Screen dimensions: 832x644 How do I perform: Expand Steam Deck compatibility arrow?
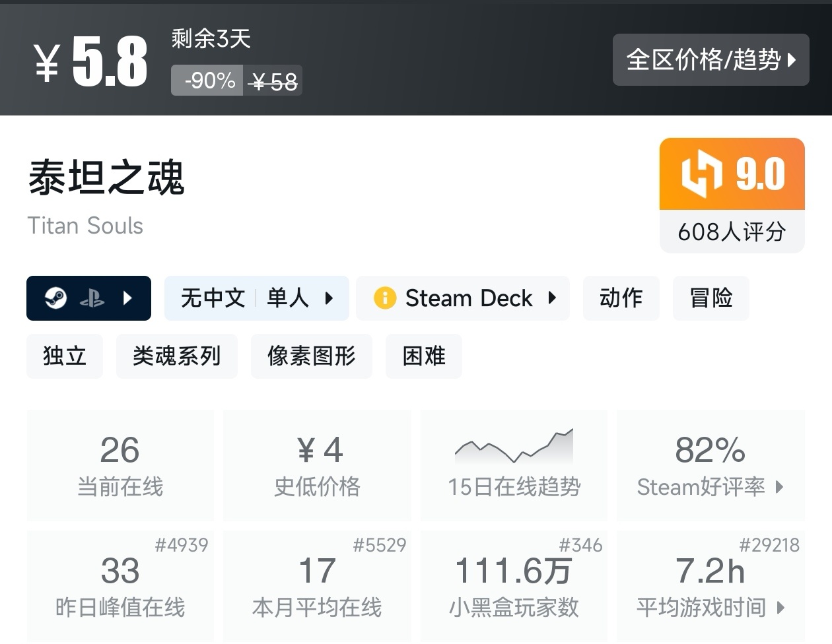(x=552, y=298)
